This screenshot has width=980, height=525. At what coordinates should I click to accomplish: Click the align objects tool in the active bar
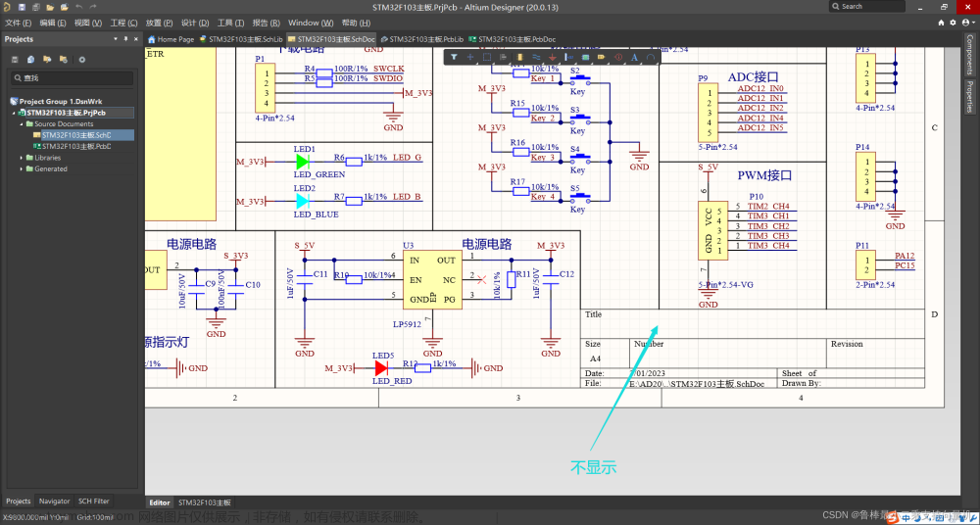point(503,57)
